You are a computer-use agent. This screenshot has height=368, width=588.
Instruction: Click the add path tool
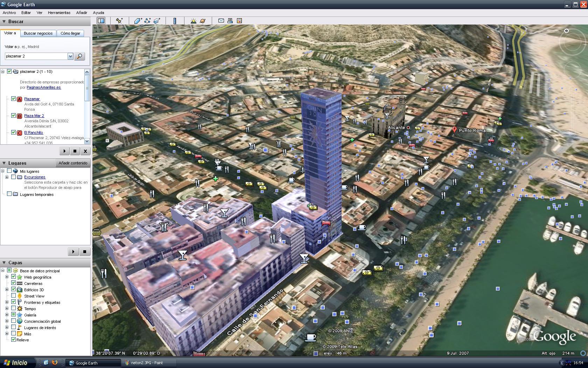click(x=147, y=21)
